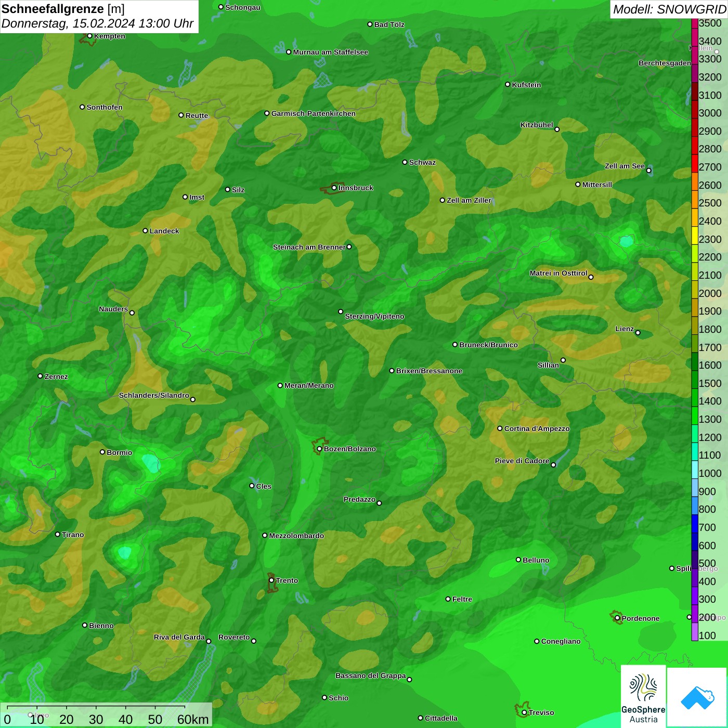Click the Matrei in Osttirol label
The width and height of the screenshot is (728, 728).
pos(558,273)
